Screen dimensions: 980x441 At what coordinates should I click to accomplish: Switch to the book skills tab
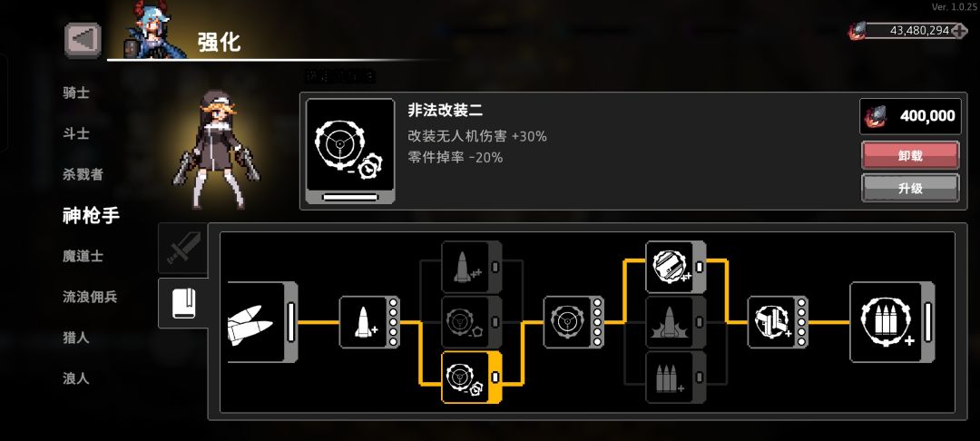point(183,304)
